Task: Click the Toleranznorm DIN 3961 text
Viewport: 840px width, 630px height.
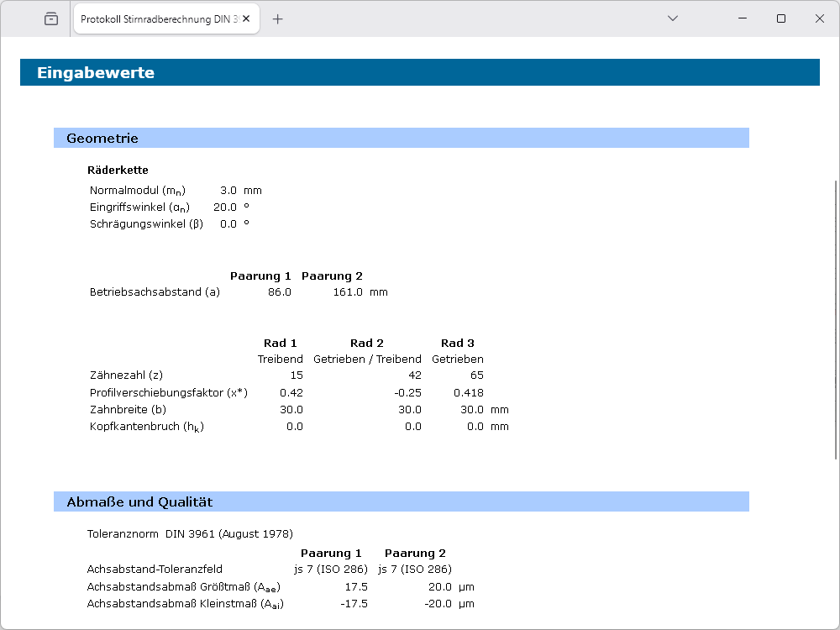Action: point(190,533)
